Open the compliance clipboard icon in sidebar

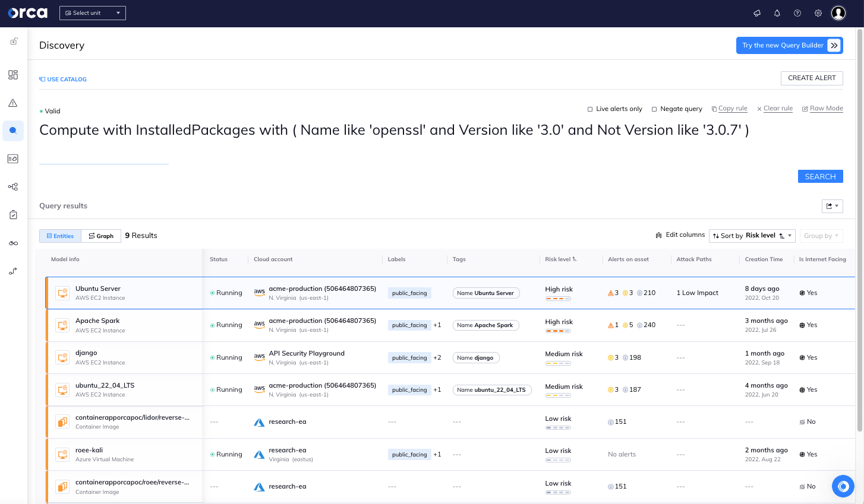point(13,215)
